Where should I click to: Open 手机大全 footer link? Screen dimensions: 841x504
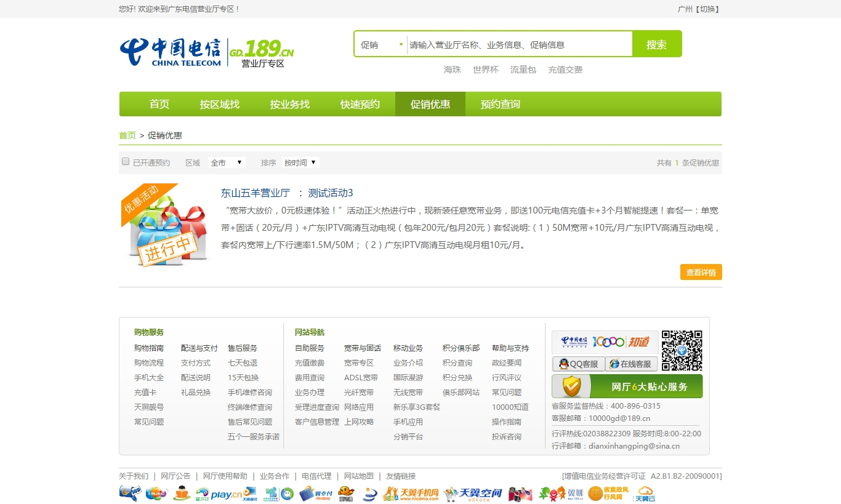pyautogui.click(x=149, y=378)
